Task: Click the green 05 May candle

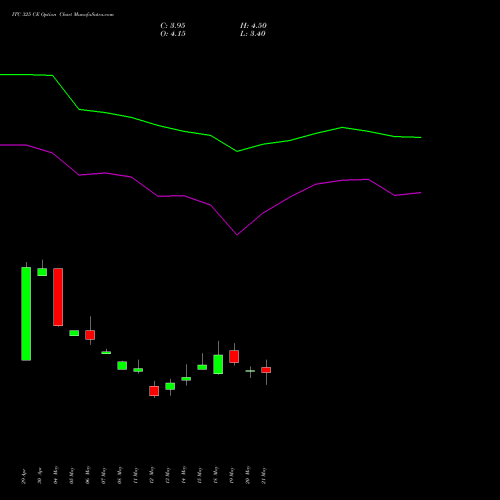Action: 74,333
